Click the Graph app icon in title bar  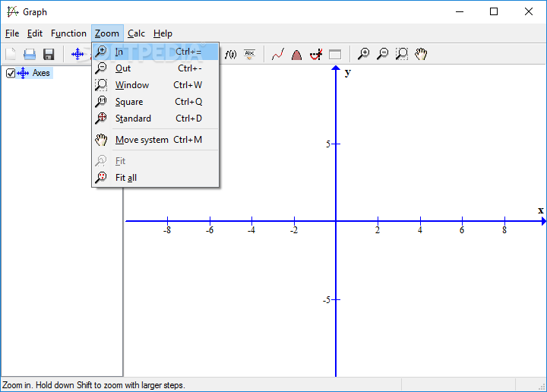coord(13,12)
